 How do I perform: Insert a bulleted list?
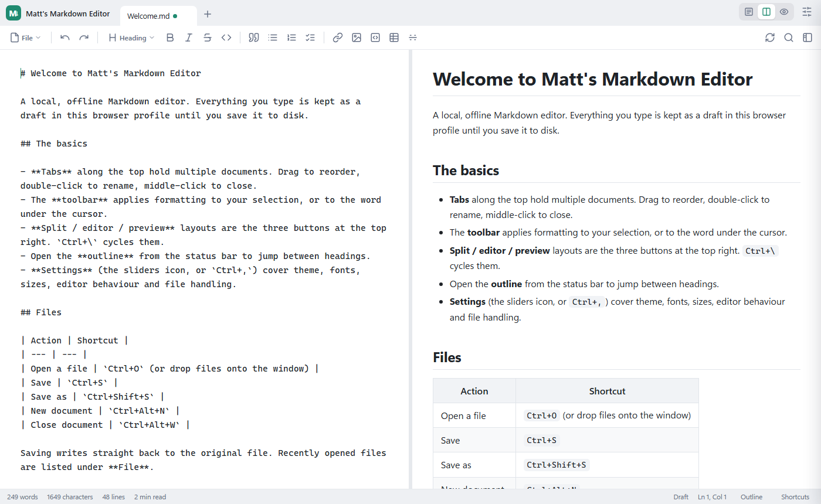coord(273,38)
